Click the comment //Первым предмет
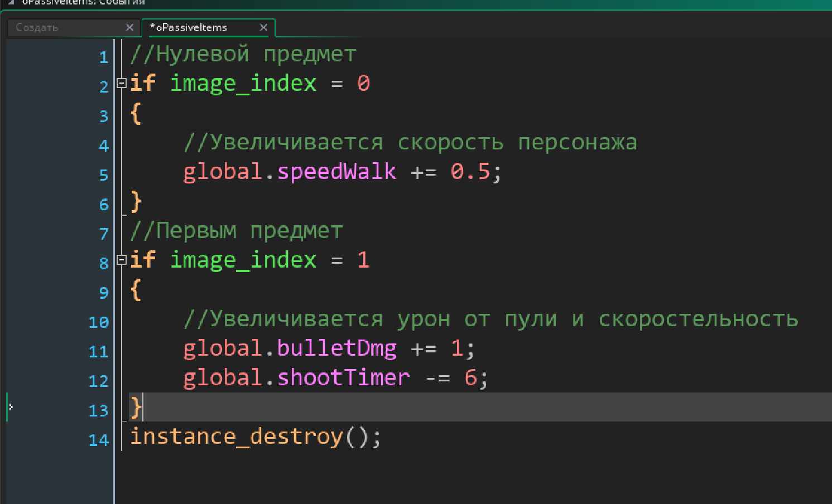 point(236,231)
